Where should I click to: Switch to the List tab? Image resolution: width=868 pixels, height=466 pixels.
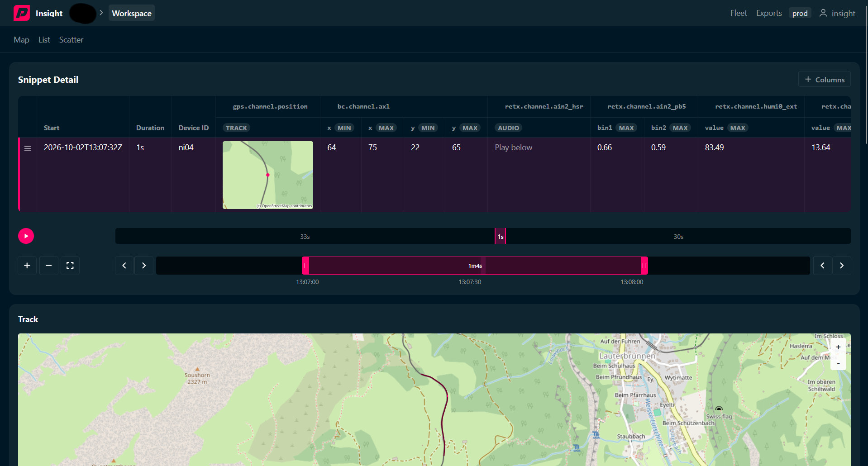[44, 40]
